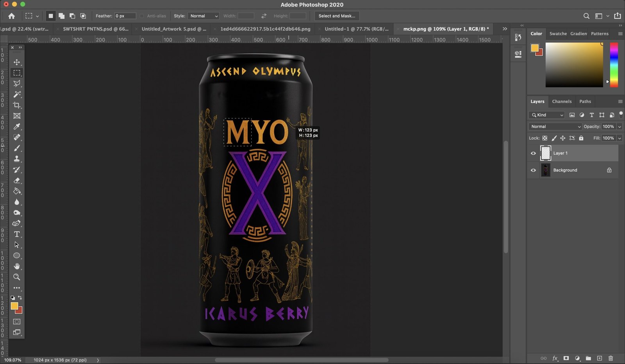The width and height of the screenshot is (625, 364).
Task: Select the Crop tool
Action: [16, 105]
